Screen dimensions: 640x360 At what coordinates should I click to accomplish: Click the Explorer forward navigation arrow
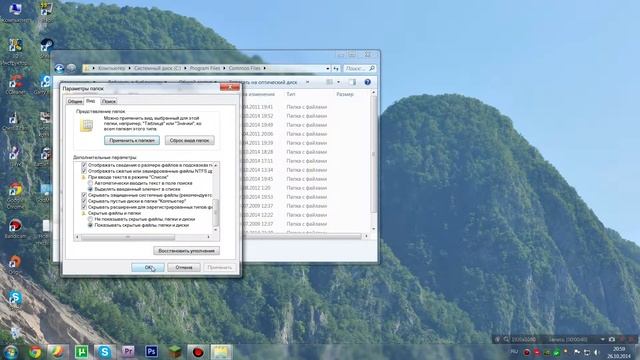coord(71,68)
